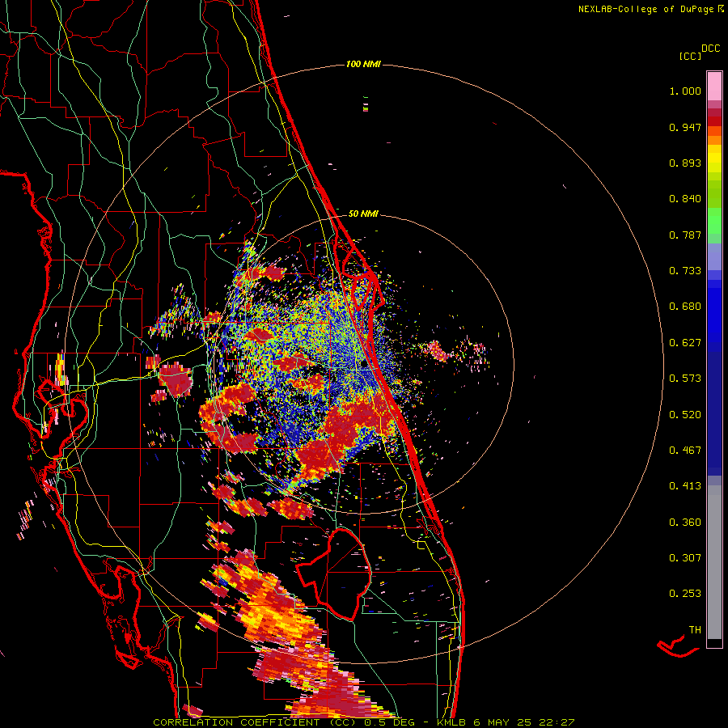Select the 0.413 legend value
The image size is (728, 728).
click(x=685, y=486)
